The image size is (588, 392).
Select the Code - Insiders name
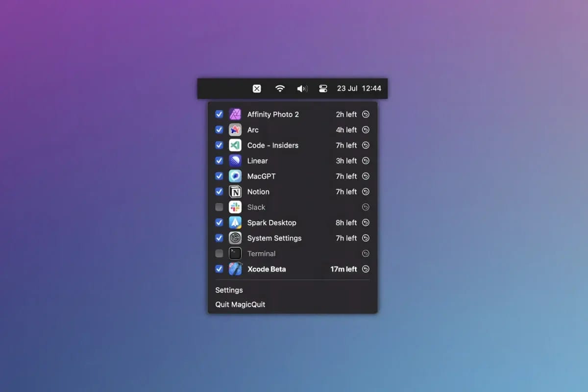click(272, 145)
